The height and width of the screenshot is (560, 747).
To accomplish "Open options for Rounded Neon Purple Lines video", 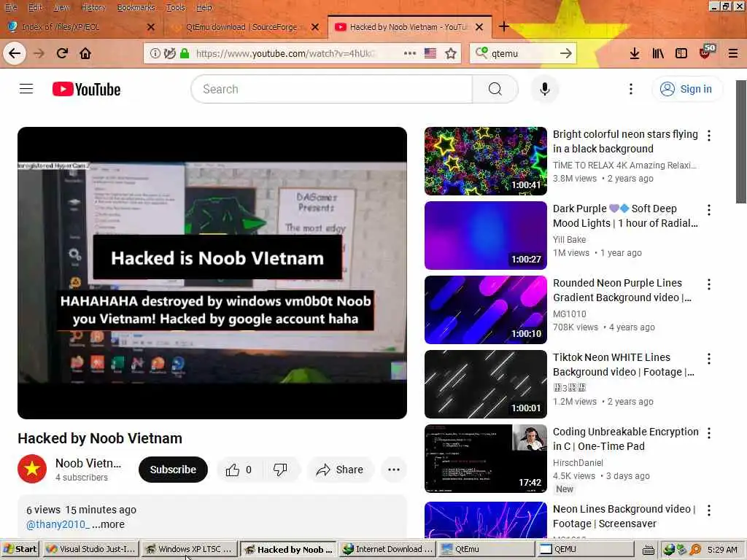I will tap(709, 284).
